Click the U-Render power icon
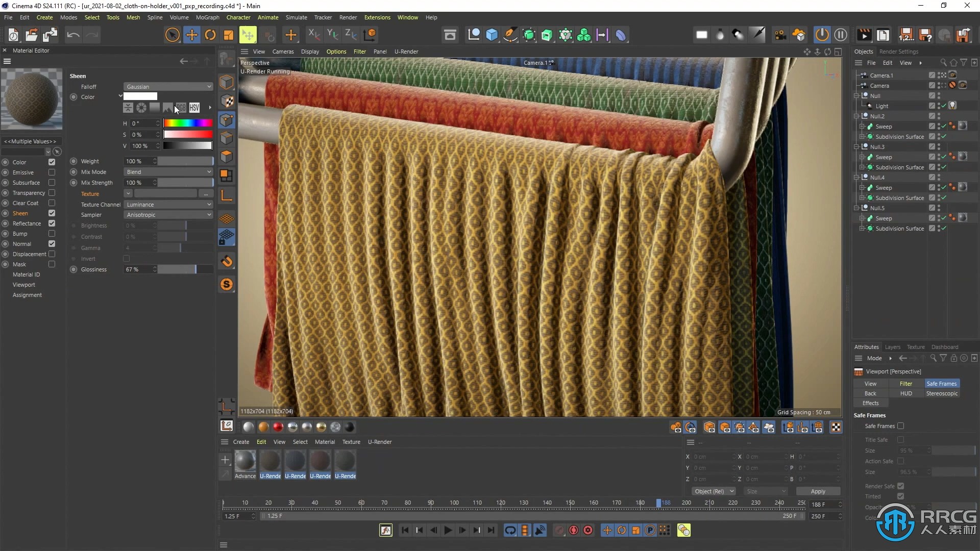This screenshot has height=551, width=980. [822, 35]
